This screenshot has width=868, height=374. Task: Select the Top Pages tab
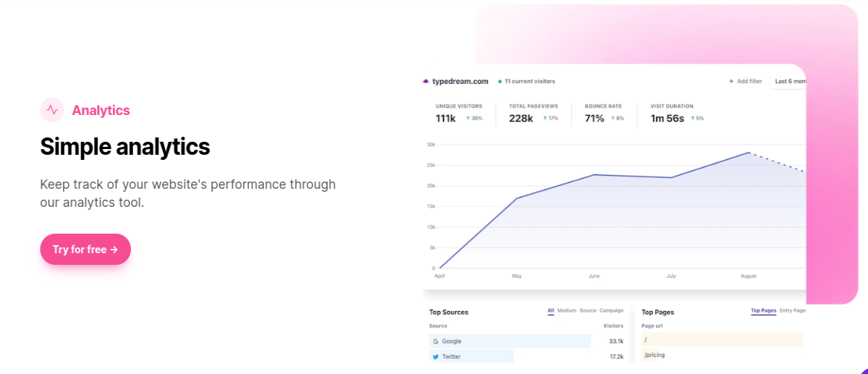coord(763,311)
